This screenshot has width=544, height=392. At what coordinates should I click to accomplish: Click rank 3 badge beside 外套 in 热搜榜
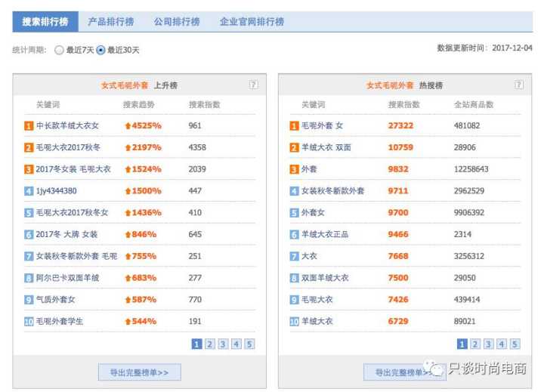coord(294,170)
